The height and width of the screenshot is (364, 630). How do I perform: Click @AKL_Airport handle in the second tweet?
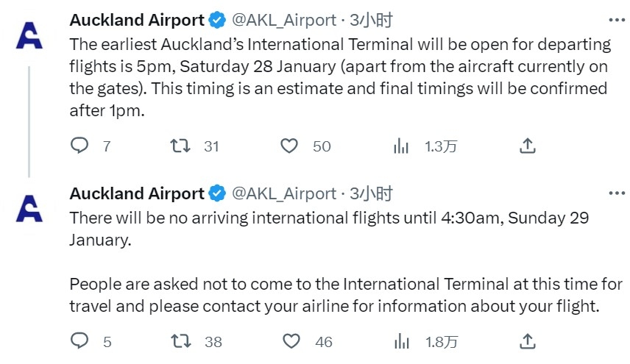(283, 193)
